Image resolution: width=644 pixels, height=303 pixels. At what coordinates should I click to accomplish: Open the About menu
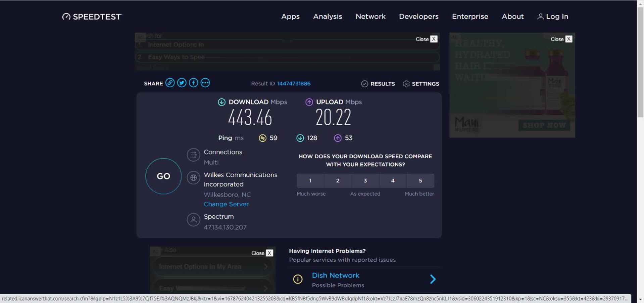pyautogui.click(x=512, y=16)
